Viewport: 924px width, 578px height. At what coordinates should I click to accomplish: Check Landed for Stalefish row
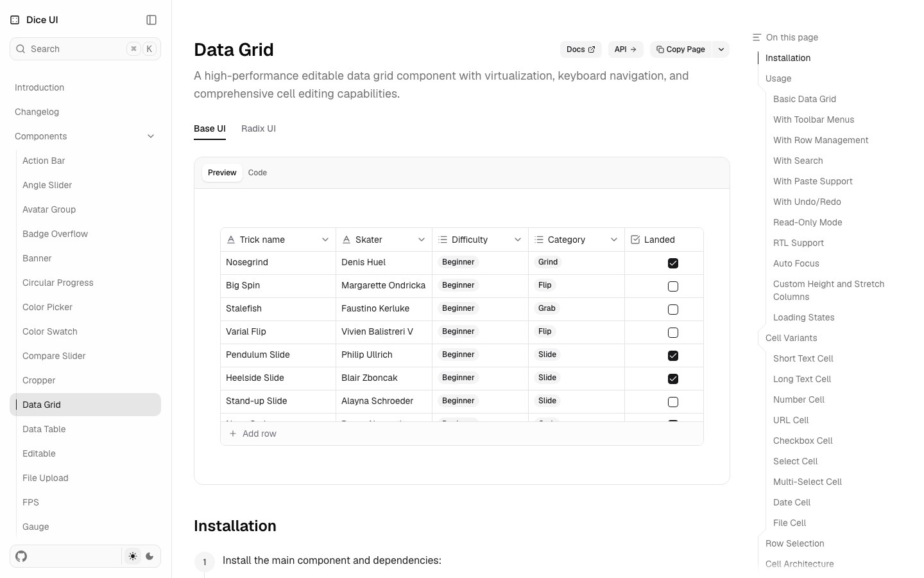point(673,310)
